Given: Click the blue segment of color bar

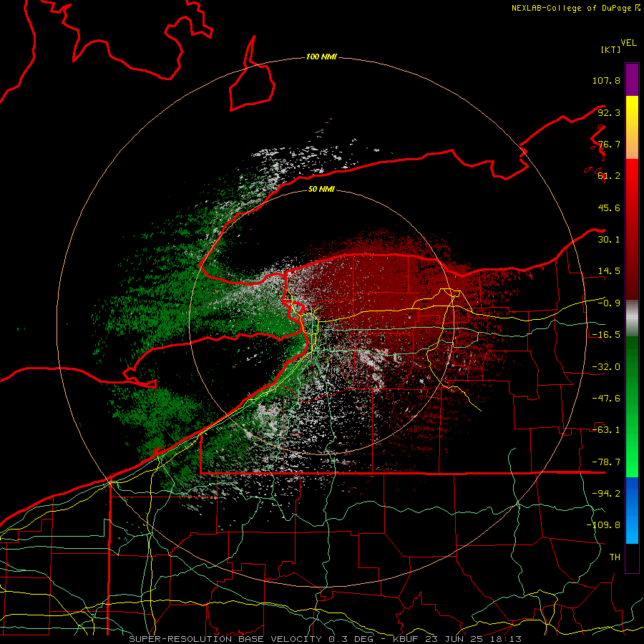Looking at the screenshot, I should tap(632, 510).
